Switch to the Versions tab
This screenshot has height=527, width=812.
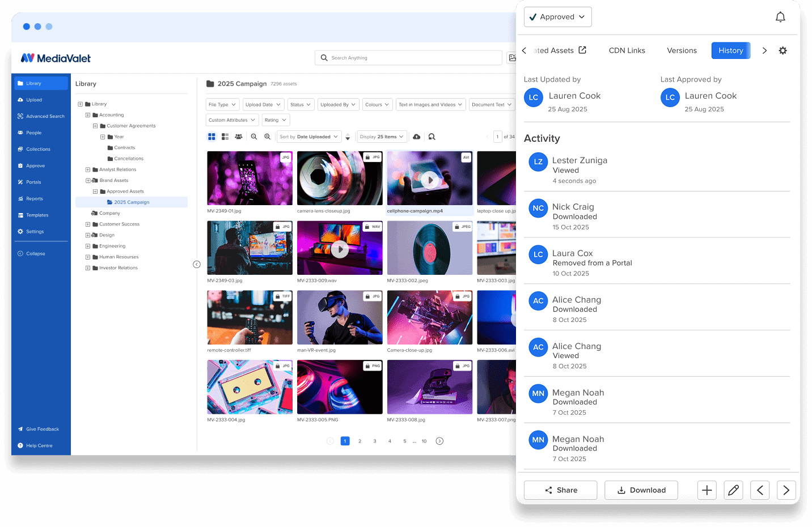682,50
